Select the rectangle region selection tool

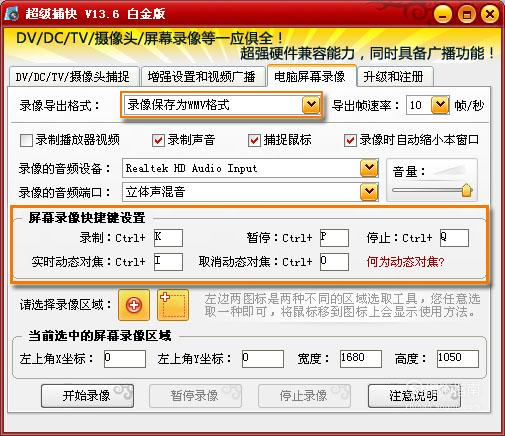tap(173, 305)
